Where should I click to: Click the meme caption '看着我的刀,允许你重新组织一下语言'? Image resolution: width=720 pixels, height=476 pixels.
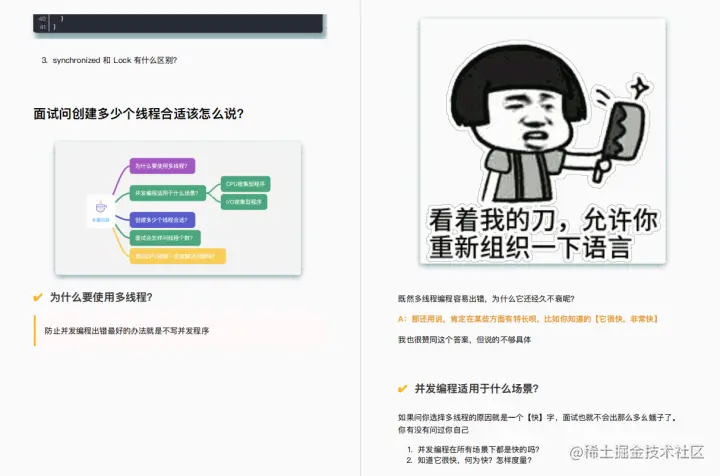[543, 234]
